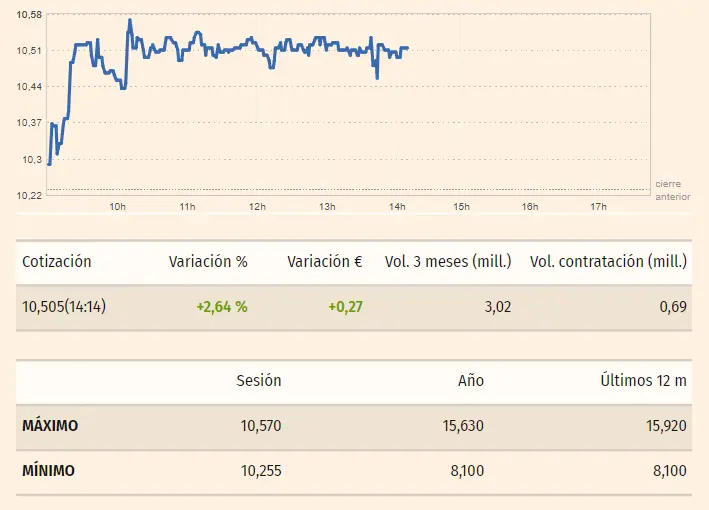Select the Vol. contratación column header
The width and height of the screenshot is (709, 510).
tap(608, 262)
